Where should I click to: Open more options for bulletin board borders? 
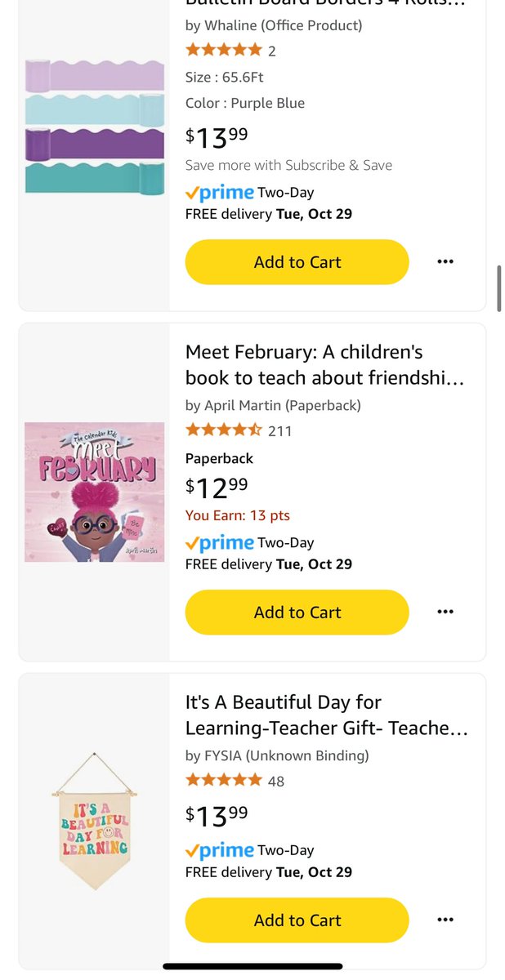click(x=445, y=262)
